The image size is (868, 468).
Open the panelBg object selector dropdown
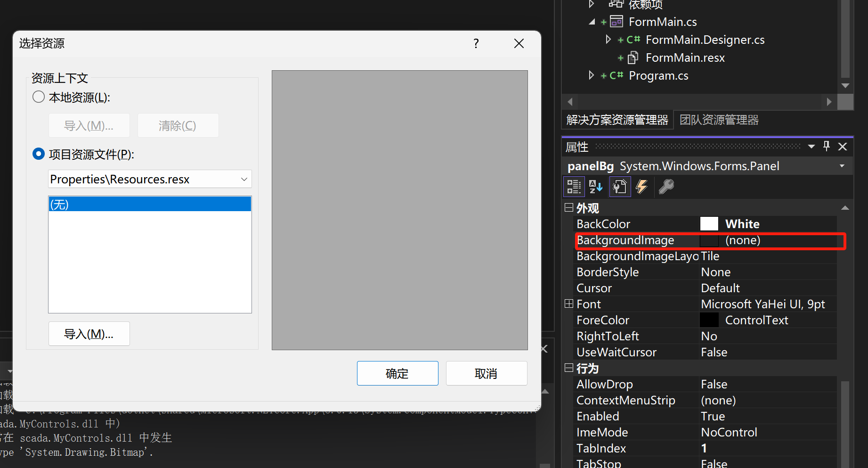coord(842,166)
